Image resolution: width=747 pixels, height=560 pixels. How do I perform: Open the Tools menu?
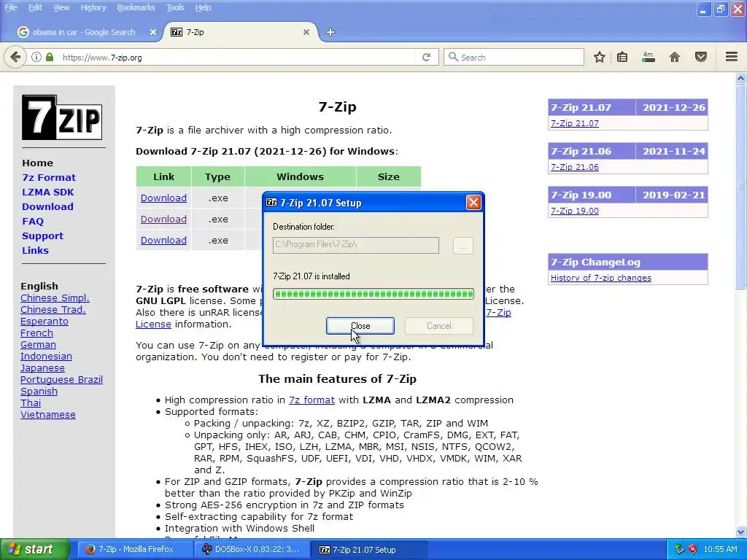click(x=175, y=7)
